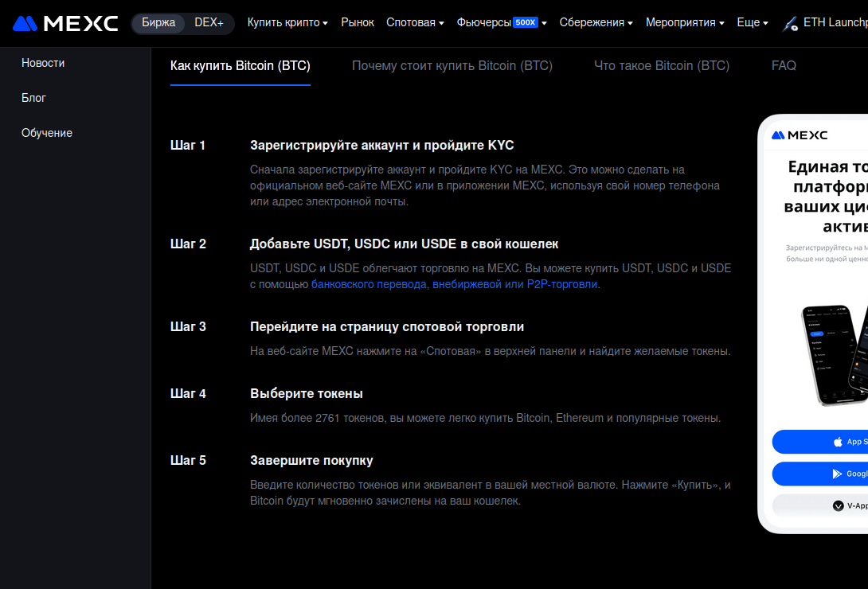Select Как купить Bitcoin (BTC) tab
This screenshot has height=589, width=868.
coord(240,66)
